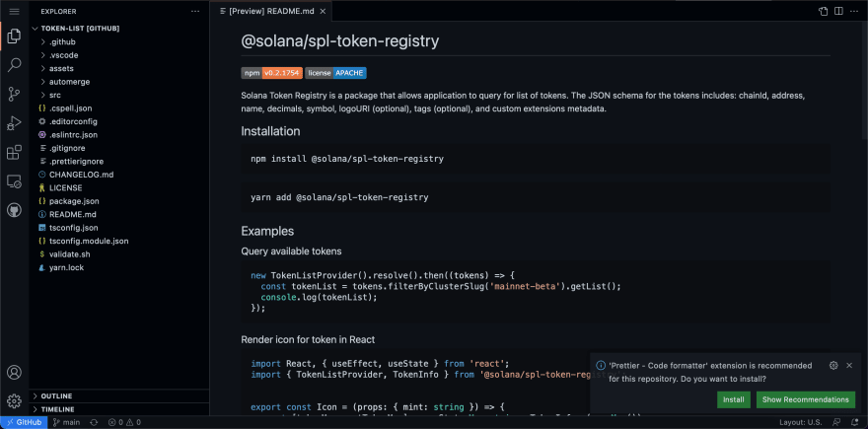Image resolution: width=868 pixels, height=429 pixels.
Task: Click the 'Query available tokens' text
Action: tap(291, 251)
